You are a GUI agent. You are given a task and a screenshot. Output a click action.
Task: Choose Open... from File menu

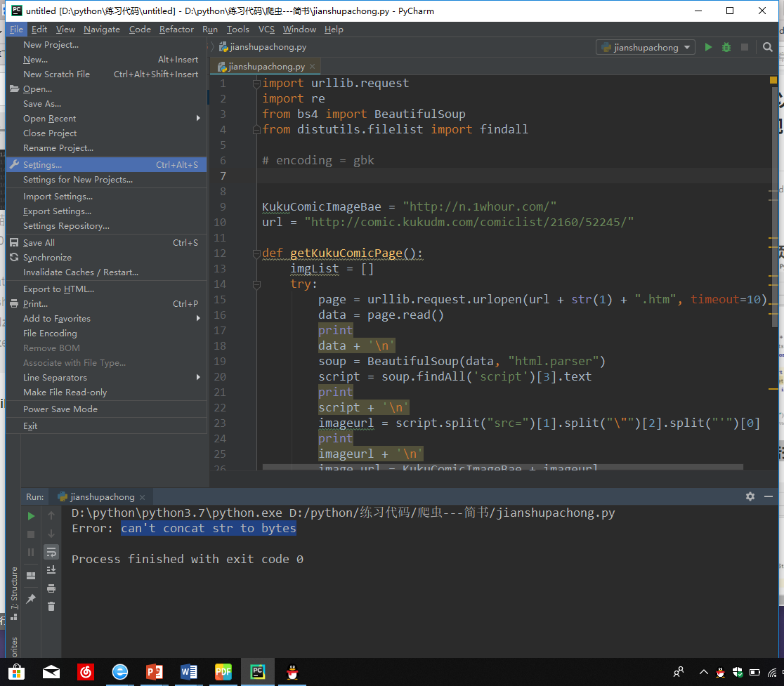(x=107, y=89)
